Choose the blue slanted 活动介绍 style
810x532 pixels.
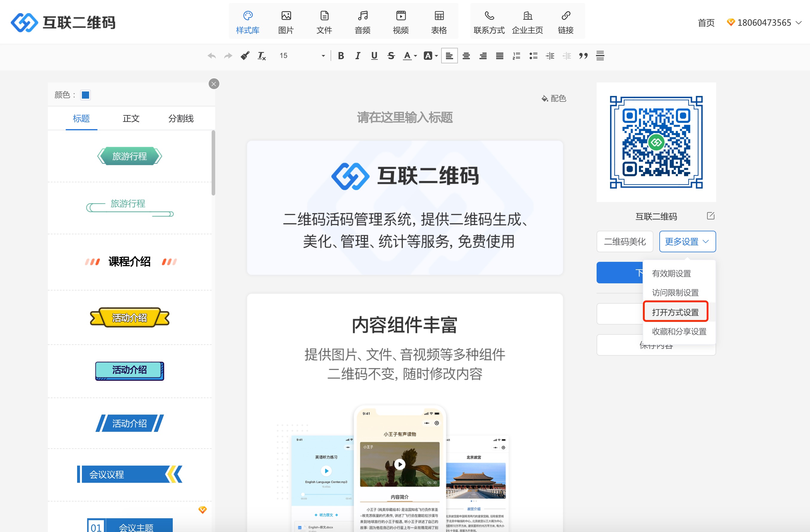click(x=130, y=423)
